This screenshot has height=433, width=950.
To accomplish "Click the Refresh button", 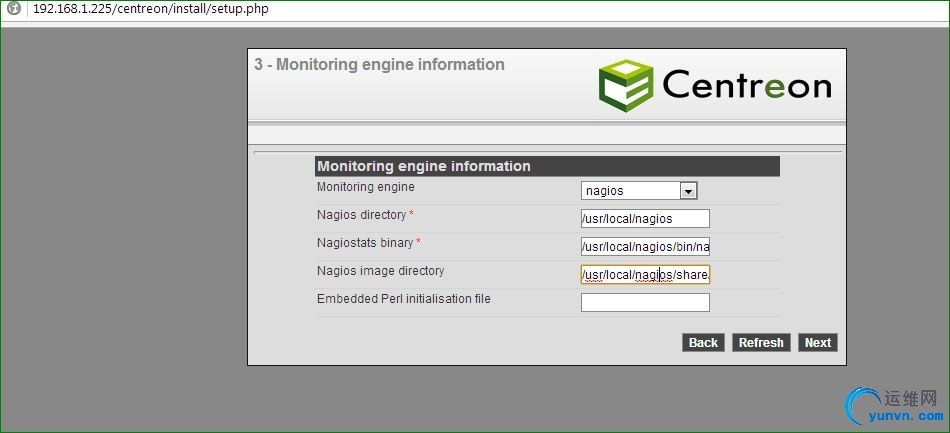I will click(x=761, y=343).
